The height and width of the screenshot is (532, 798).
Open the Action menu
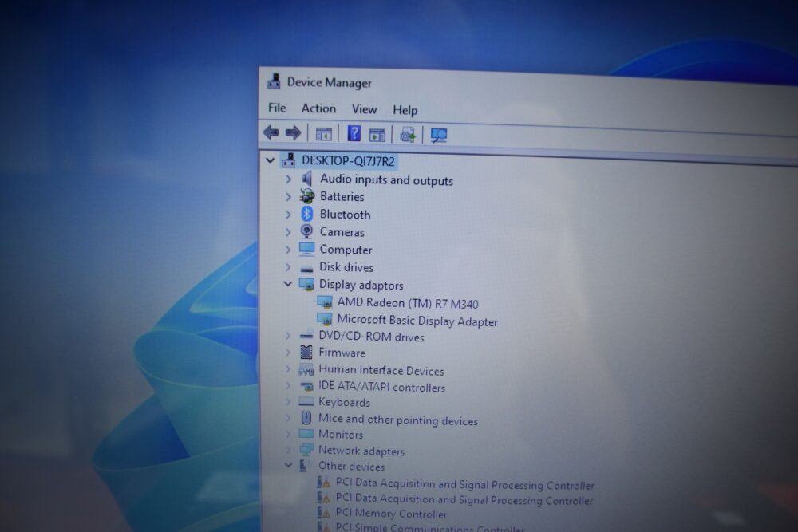coord(318,108)
